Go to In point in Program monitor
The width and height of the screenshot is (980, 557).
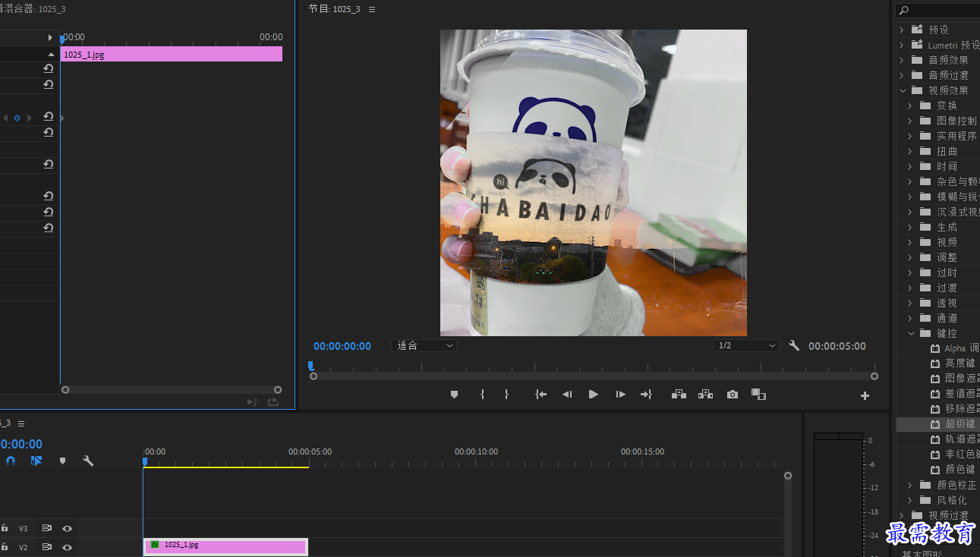tap(540, 395)
